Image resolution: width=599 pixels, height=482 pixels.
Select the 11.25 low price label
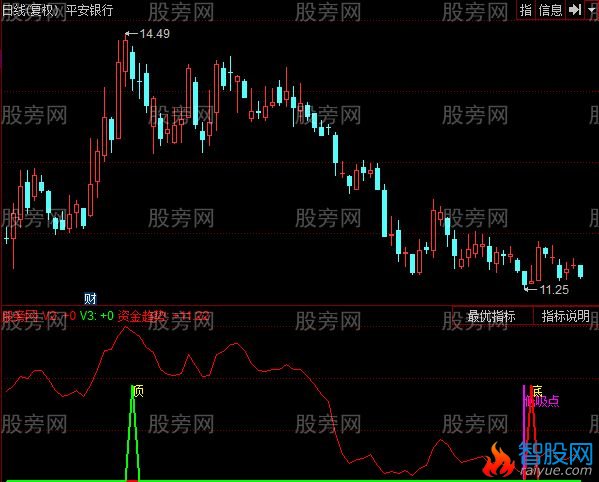554,290
